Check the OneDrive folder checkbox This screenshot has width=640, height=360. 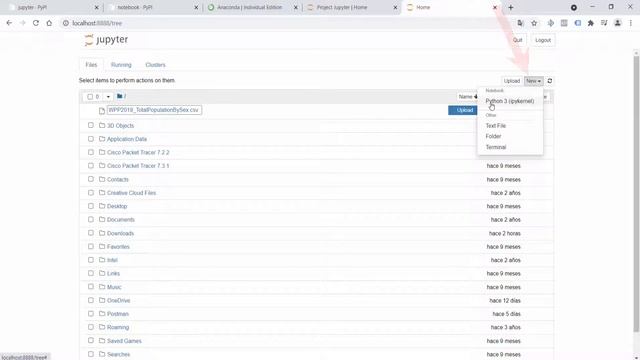click(x=91, y=300)
